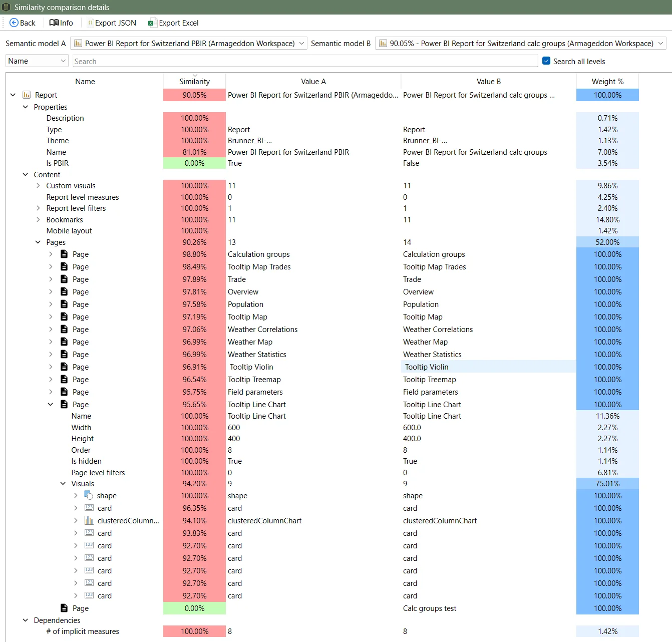This screenshot has width=672, height=642.
Task: Select the Description property row
Action: 322,118
